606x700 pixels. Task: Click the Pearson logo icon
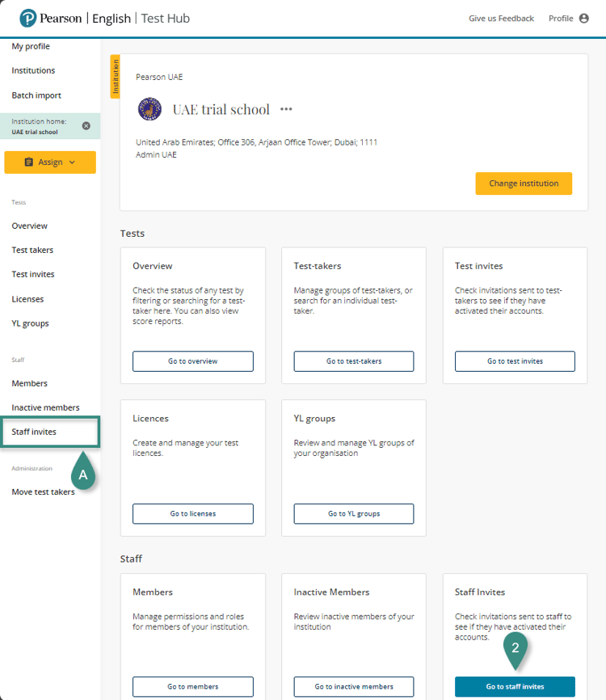29,18
